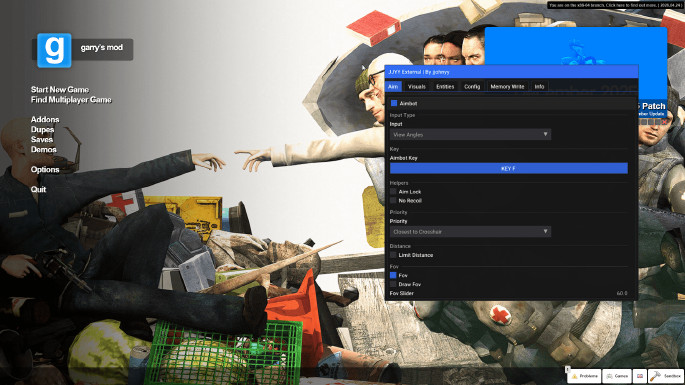Dismiss the news panel with red X

(x=664, y=122)
